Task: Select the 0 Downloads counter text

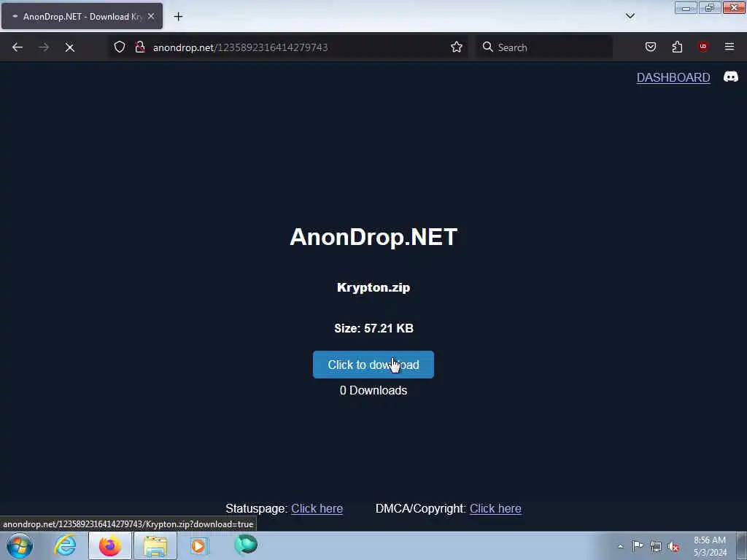Action: 373,391
